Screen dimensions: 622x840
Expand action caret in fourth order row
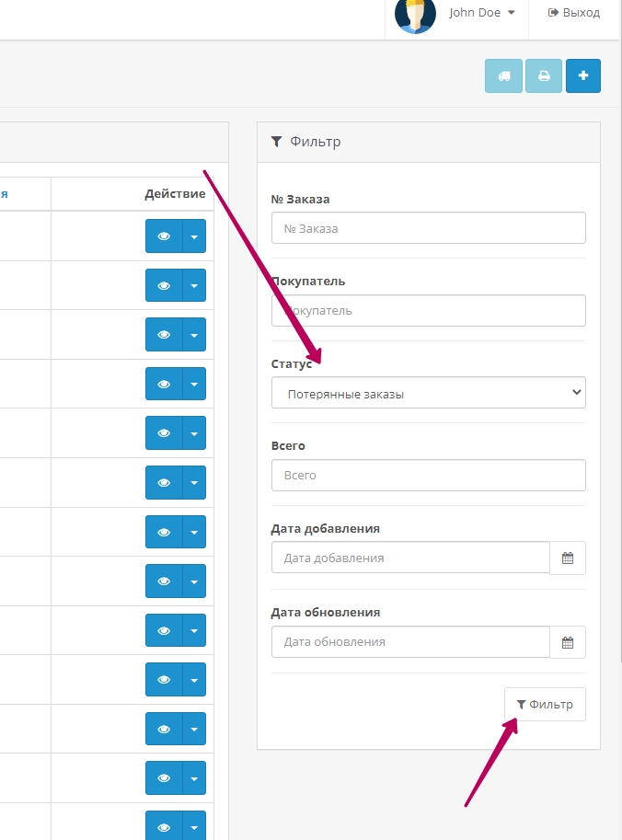pos(194,385)
